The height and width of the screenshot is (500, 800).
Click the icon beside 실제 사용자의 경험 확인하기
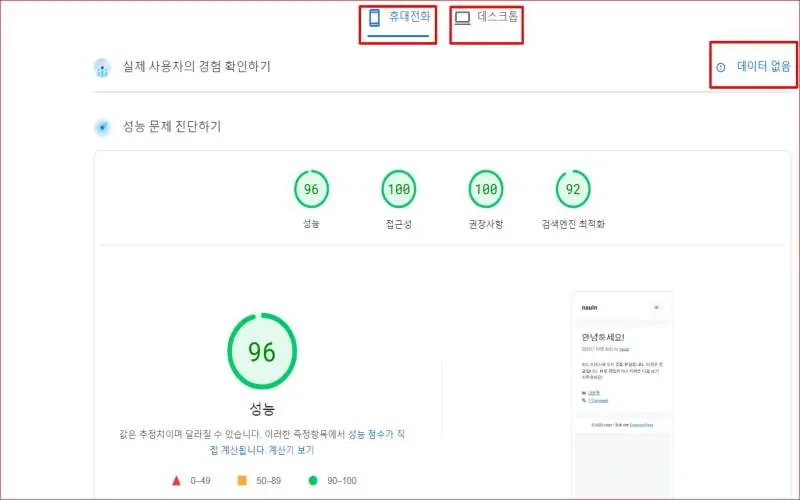coord(103,67)
